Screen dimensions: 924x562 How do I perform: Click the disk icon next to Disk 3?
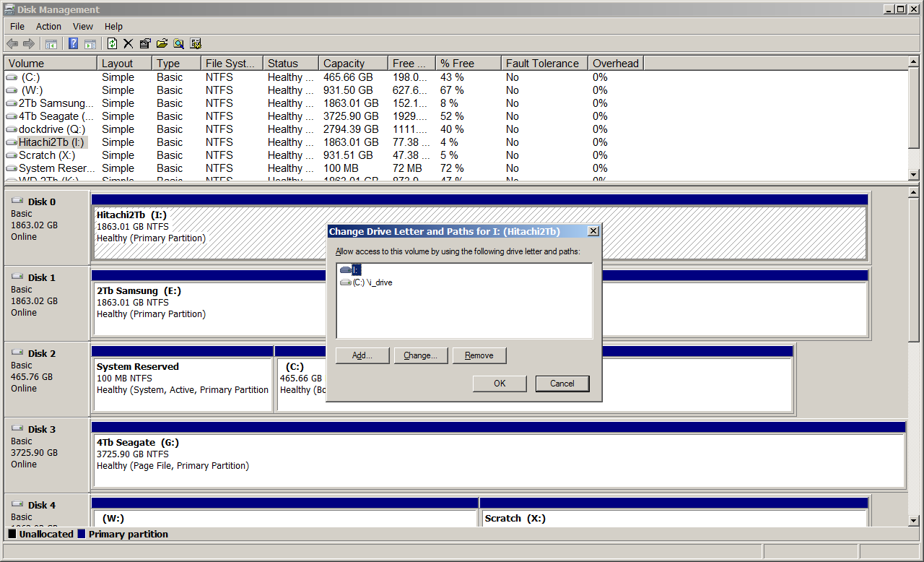point(17,428)
